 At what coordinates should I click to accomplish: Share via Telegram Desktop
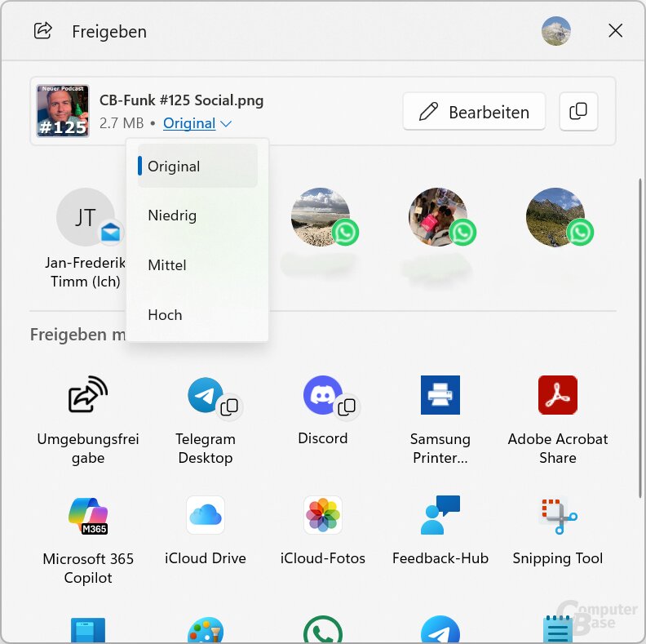pos(206,420)
